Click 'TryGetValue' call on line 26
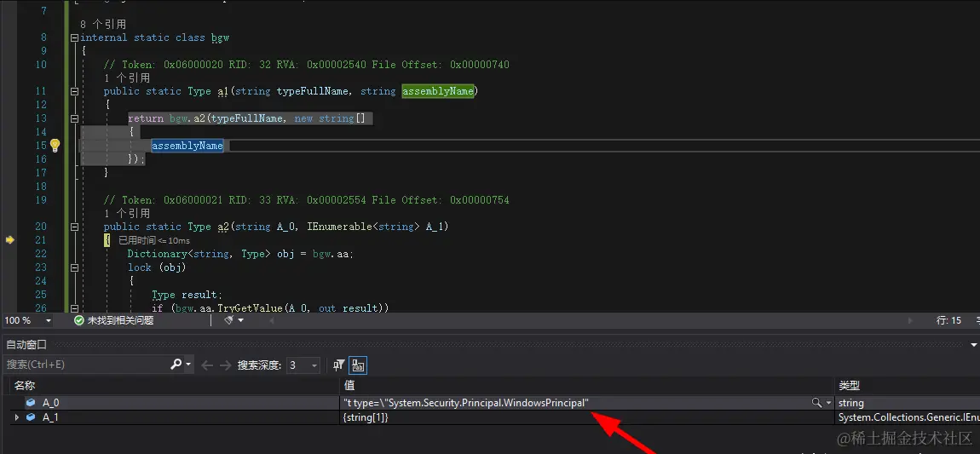This screenshot has width=980, height=454. pos(250,307)
